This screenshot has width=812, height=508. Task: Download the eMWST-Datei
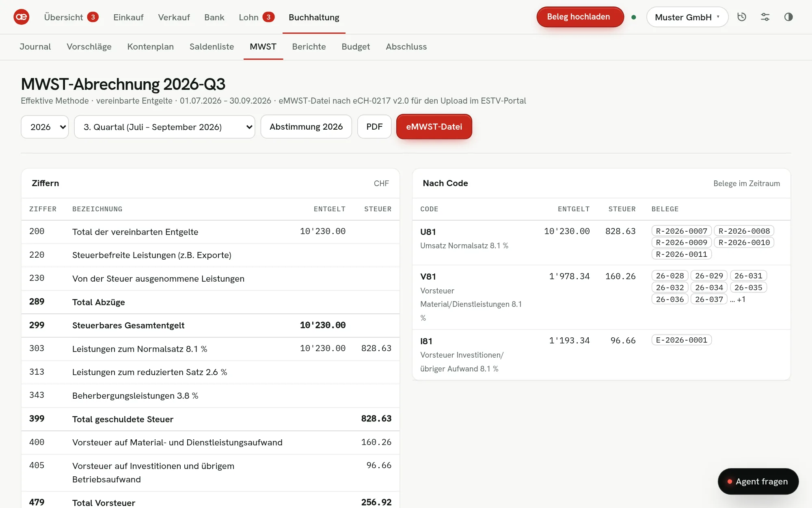point(434,127)
